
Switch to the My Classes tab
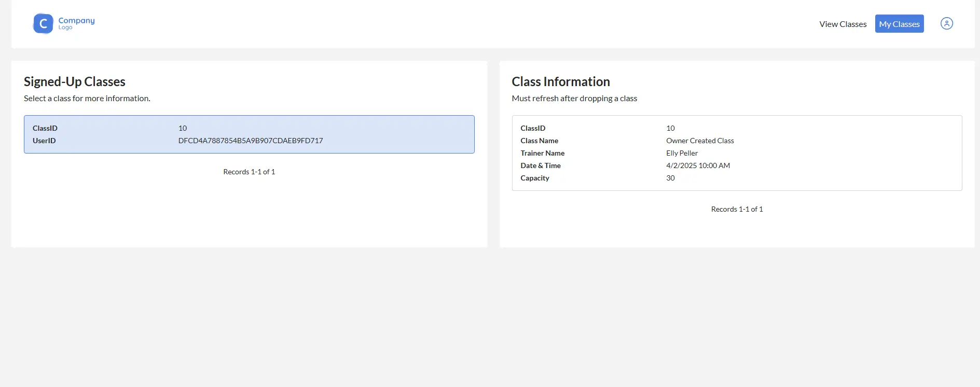(899, 24)
